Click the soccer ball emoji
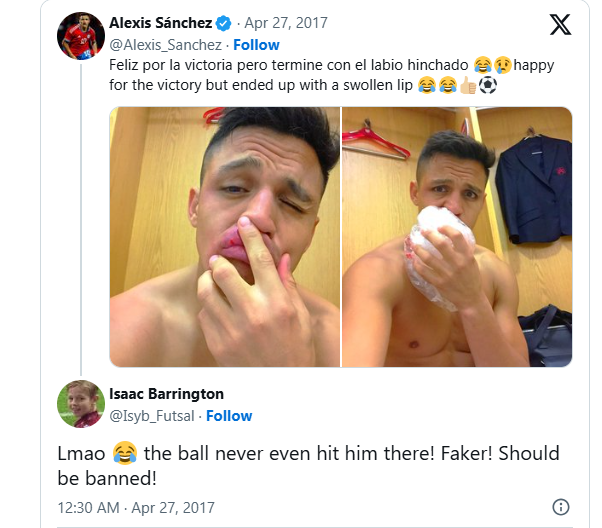 coord(487,85)
